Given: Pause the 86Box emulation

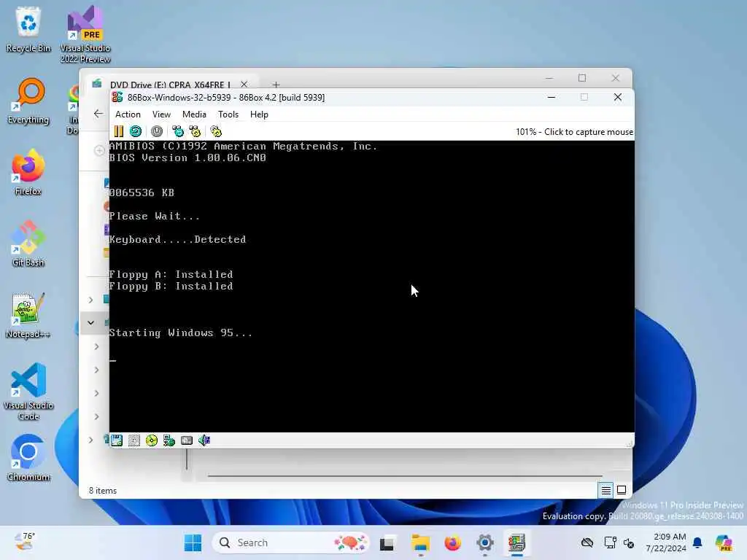Looking at the screenshot, I should 119,131.
